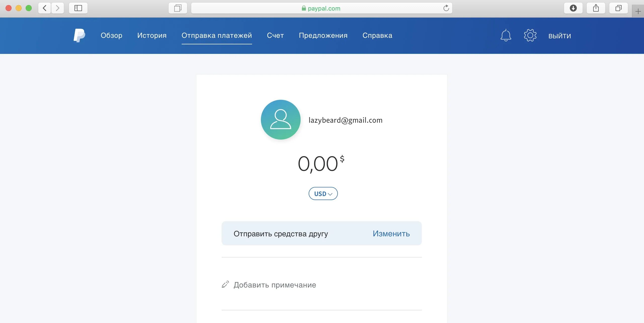This screenshot has width=644, height=323.
Task: Go back with Safari back arrow
Action: coord(45,8)
